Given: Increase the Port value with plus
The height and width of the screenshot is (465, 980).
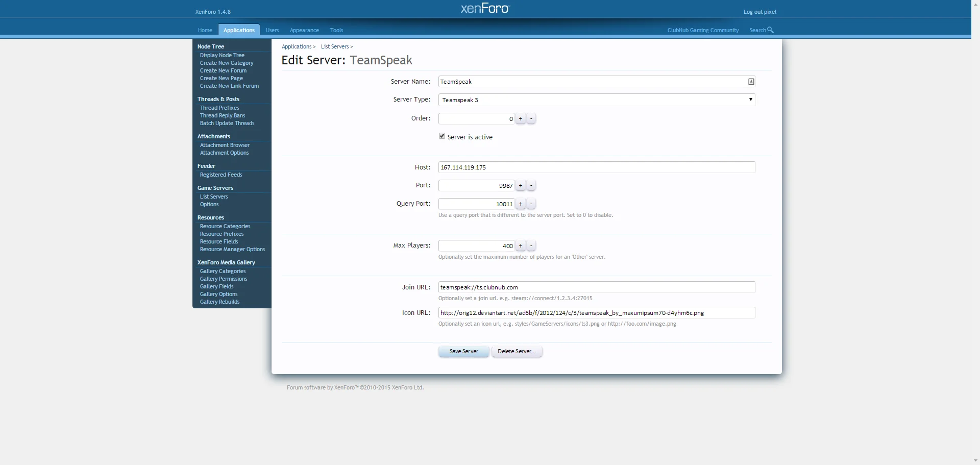Looking at the screenshot, I should tap(521, 186).
